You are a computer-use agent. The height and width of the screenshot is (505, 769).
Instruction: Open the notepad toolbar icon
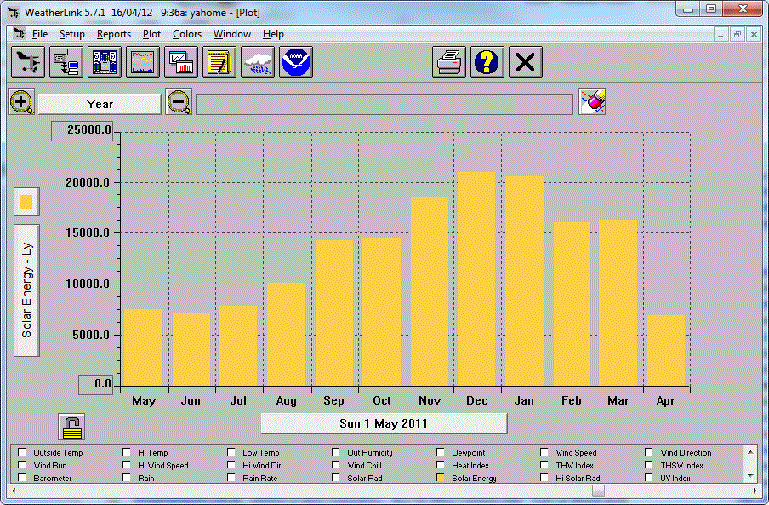(x=218, y=62)
